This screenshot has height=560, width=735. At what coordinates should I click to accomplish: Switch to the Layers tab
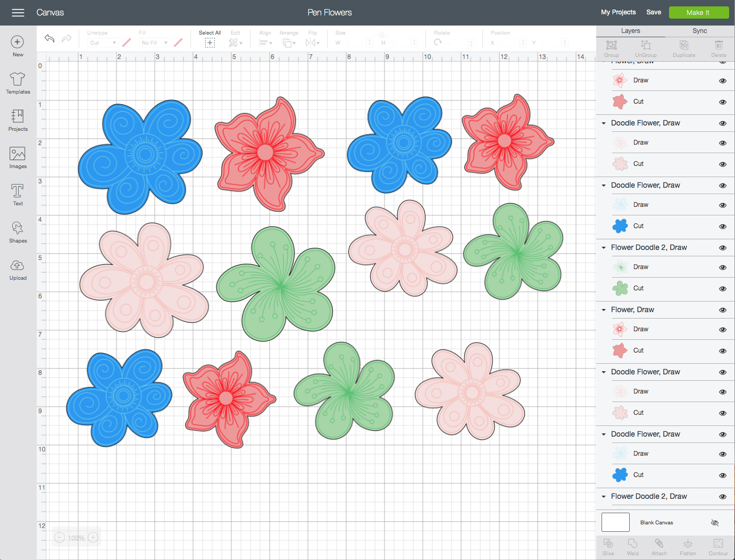(x=630, y=31)
